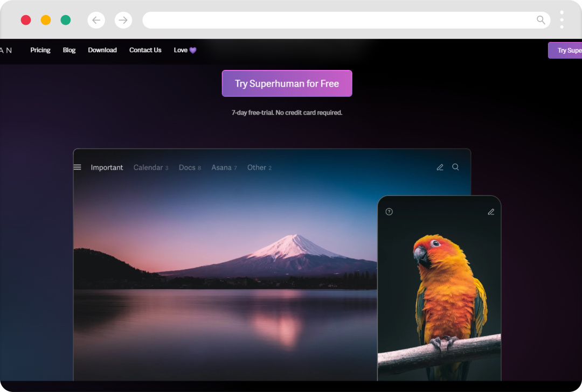Select the Important inbox tab
Screen dimensions: 582x392
(x=107, y=167)
